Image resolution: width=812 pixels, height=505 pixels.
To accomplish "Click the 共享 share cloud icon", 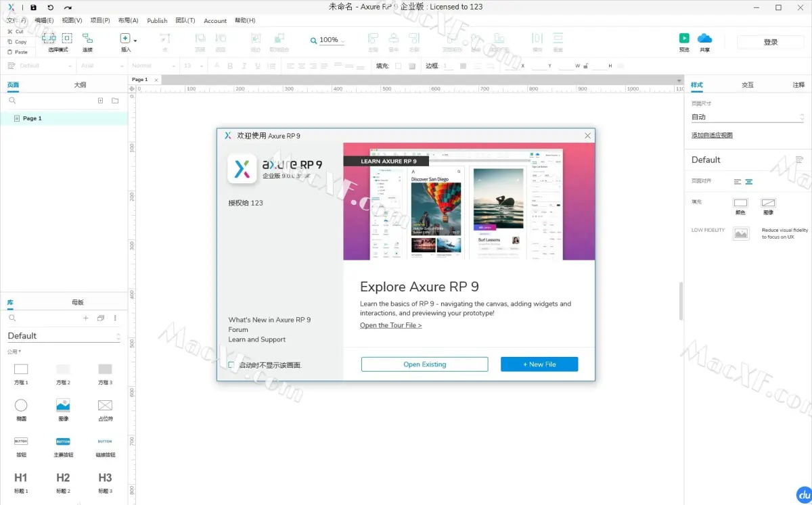I will (704, 39).
